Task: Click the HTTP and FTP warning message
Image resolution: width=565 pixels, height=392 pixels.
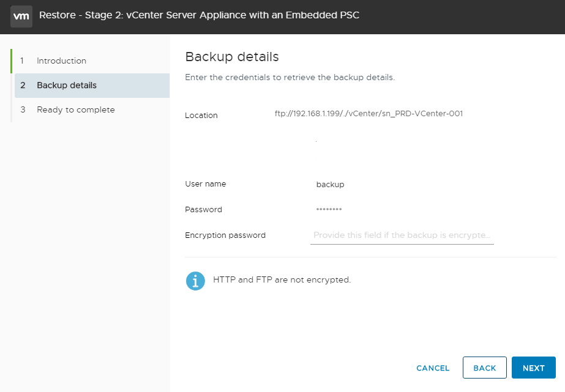Action: [x=282, y=280]
